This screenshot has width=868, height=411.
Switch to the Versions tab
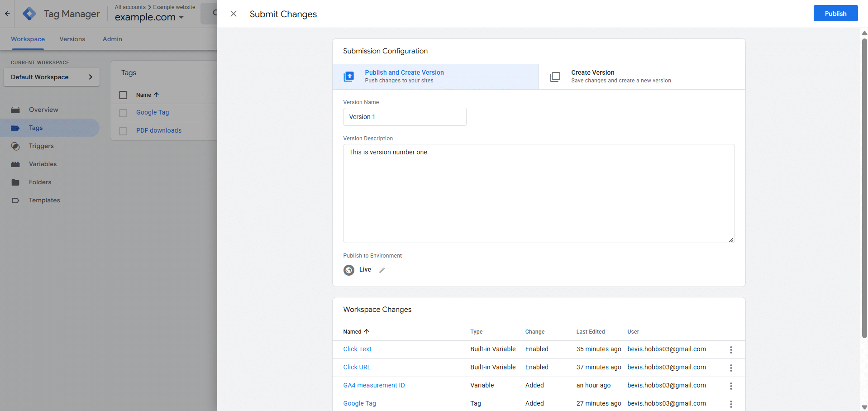(x=72, y=39)
